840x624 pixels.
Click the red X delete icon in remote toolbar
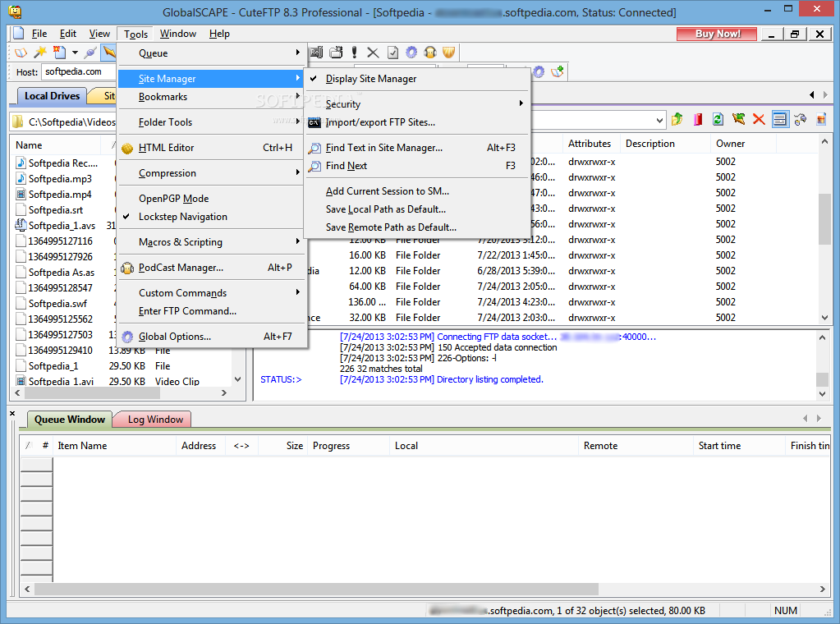[x=759, y=119]
